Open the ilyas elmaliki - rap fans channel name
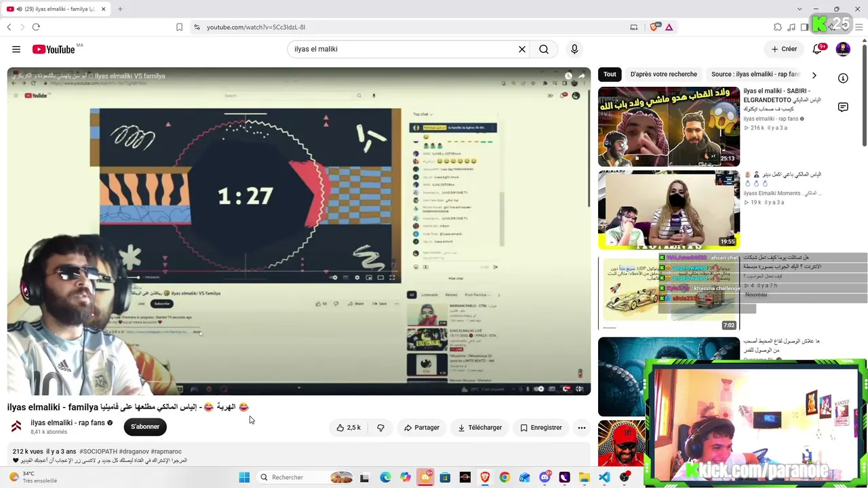 68,423
